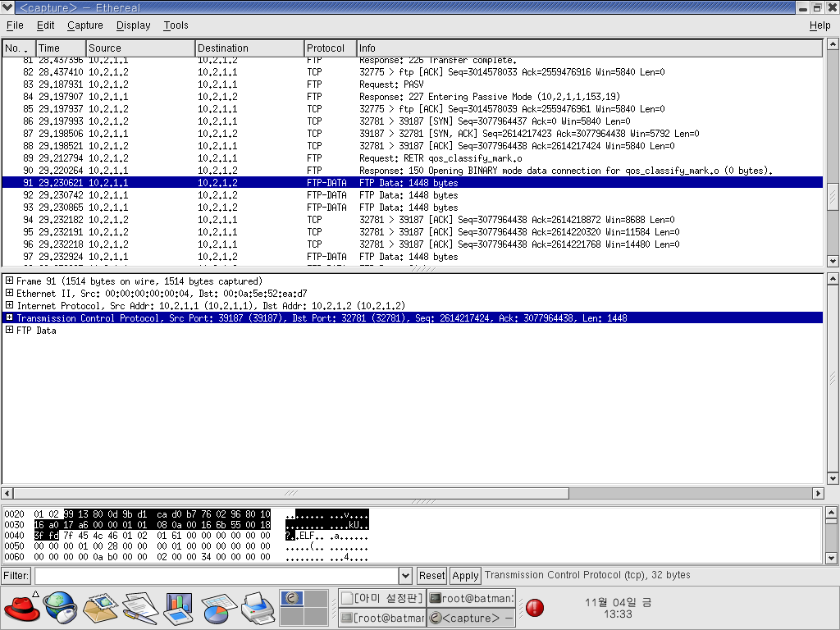Select packet 97 FTP-DATA row

(x=413, y=257)
